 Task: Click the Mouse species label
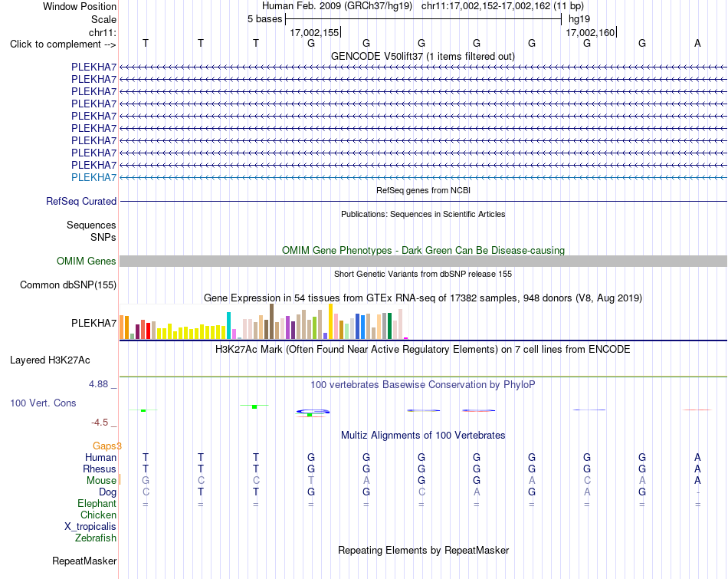pyautogui.click(x=101, y=481)
